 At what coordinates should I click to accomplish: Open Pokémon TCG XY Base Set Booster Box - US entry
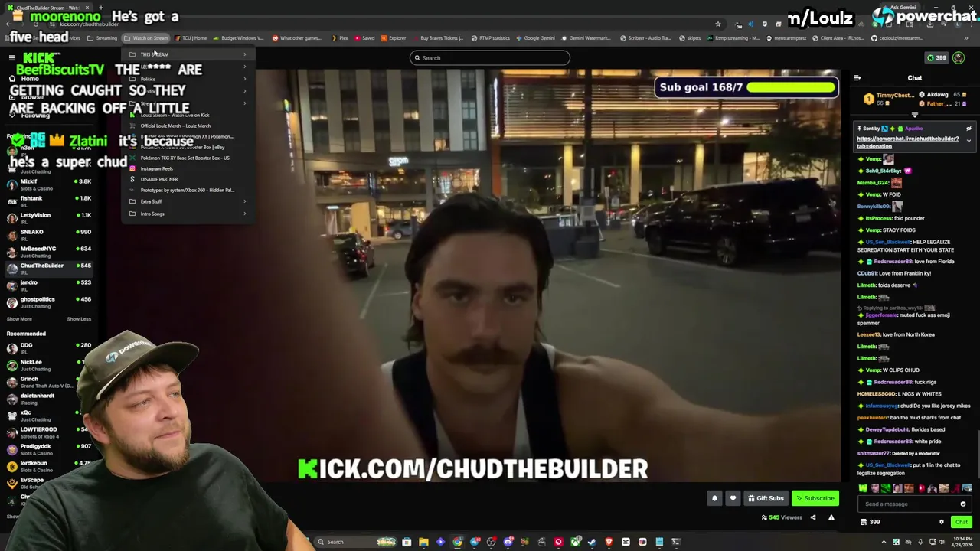[x=188, y=158]
